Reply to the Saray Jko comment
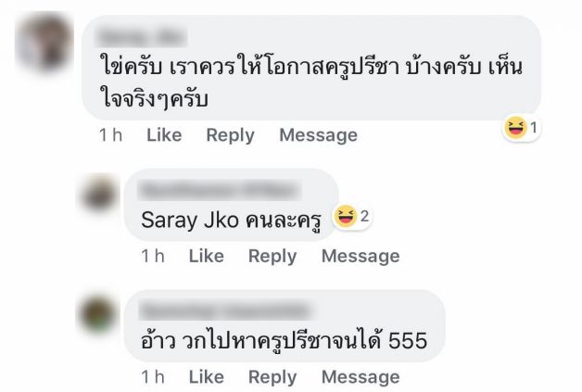 [x=272, y=256]
